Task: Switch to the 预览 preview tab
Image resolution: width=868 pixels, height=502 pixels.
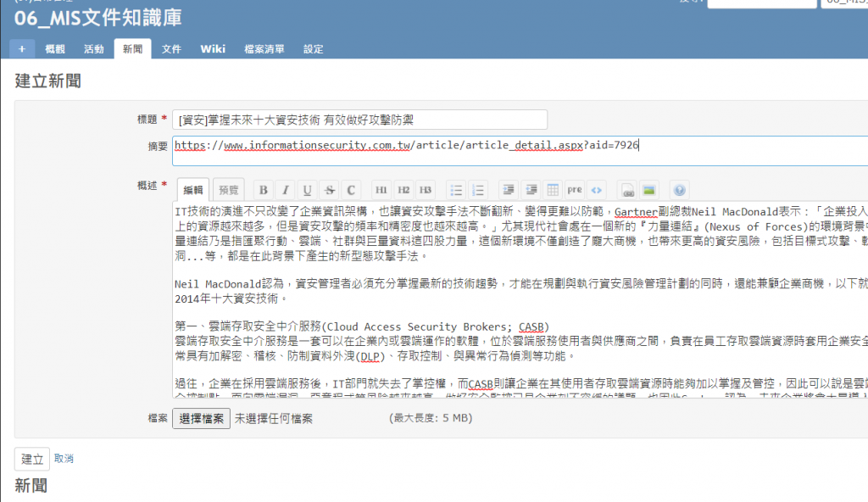Action: point(228,190)
